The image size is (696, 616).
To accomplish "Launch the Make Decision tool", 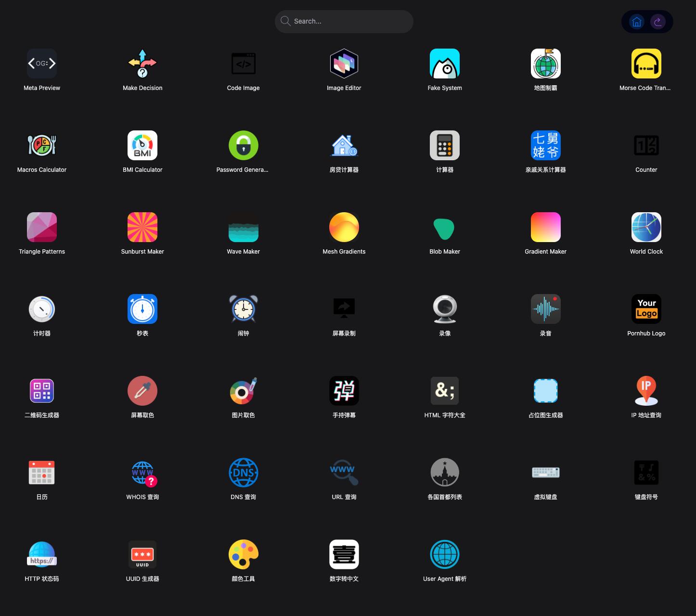I will pos(142,64).
